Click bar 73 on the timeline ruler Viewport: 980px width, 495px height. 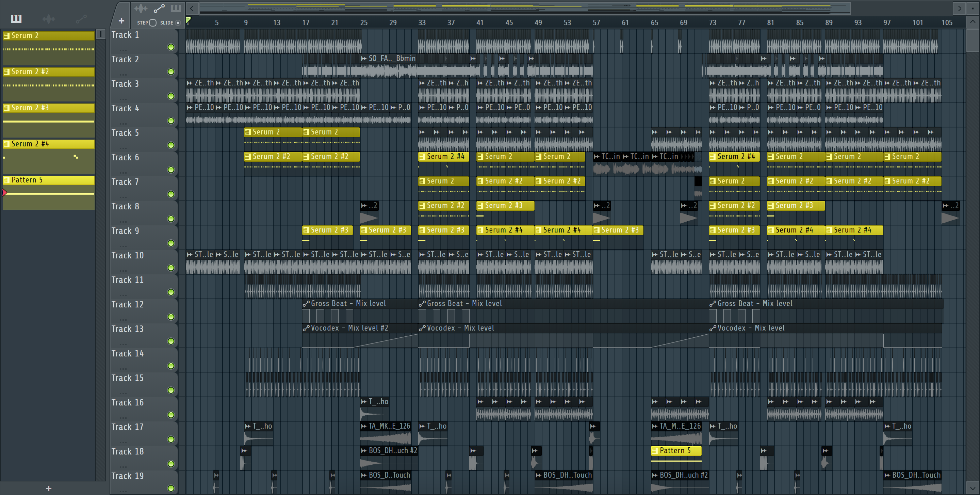coord(713,22)
